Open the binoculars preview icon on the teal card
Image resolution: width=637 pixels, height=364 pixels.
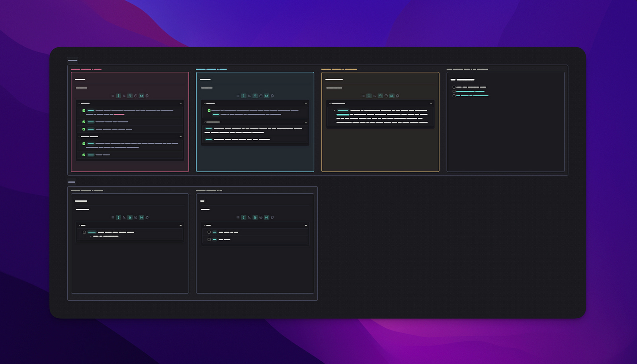click(x=267, y=96)
